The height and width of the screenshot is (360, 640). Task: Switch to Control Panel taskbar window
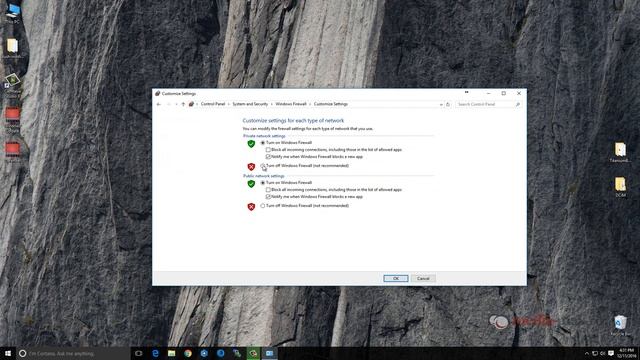pos(269,353)
